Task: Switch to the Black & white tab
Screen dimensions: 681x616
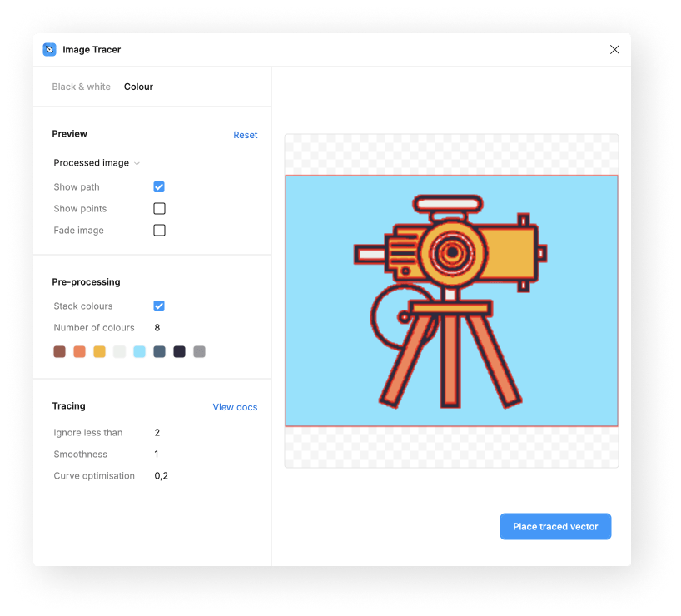Action: click(x=81, y=87)
